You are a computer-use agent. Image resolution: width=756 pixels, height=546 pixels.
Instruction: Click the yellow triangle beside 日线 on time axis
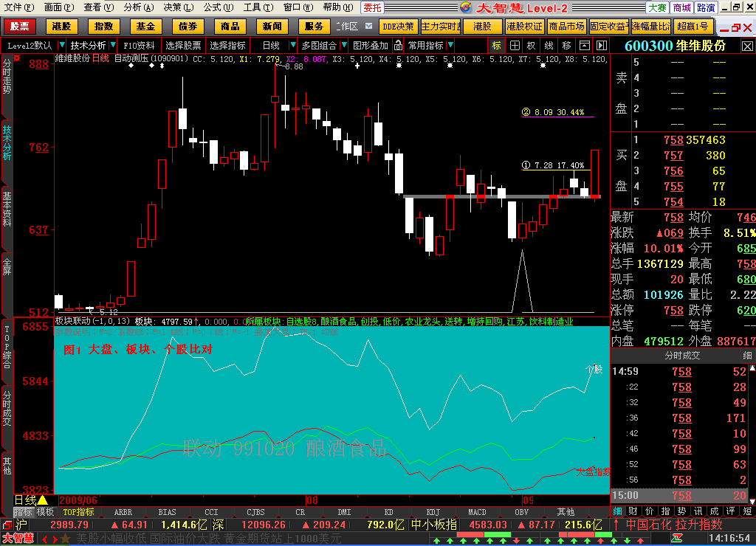pyautogui.click(x=43, y=500)
